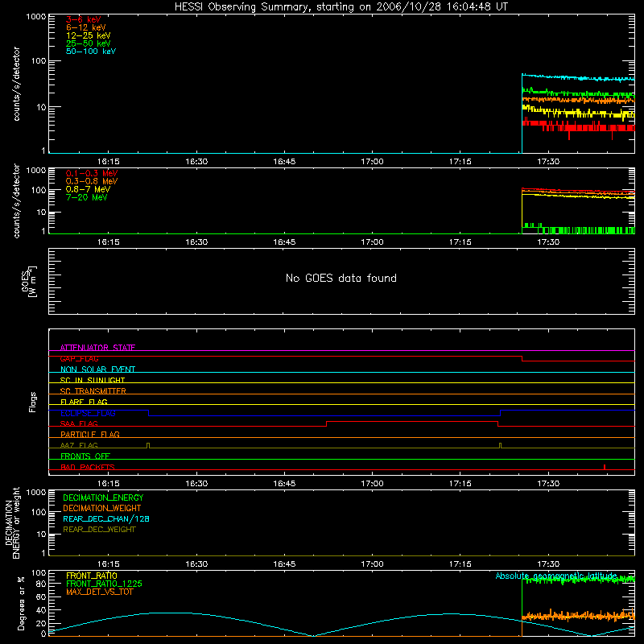The image size is (644, 644).
Task: Select the NON_SOLAR_EVENT flag label
Action: tap(97, 369)
